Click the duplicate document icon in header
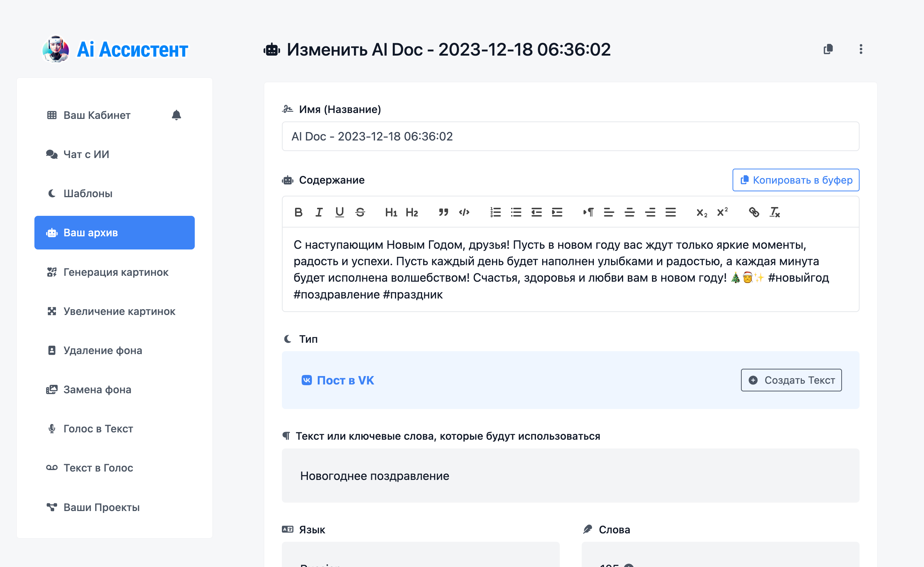Screen dimensions: 924x567 [828, 49]
